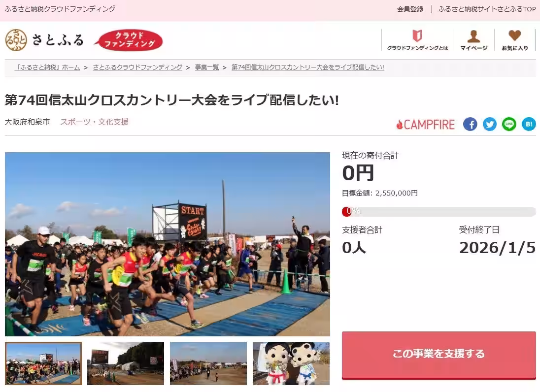
Task: Click the スポーツ・文化支援 category link
Action: 95,122
